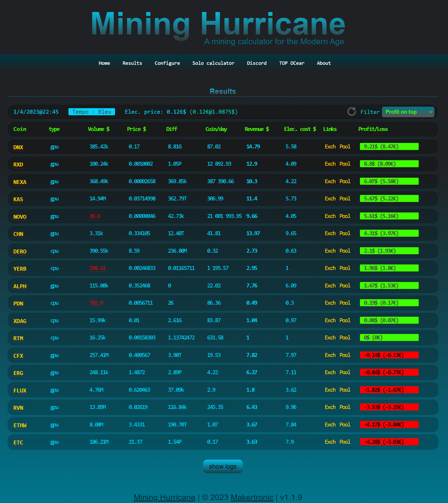Click the show logs button
Screen dimensions: 448x503
click(x=223, y=466)
